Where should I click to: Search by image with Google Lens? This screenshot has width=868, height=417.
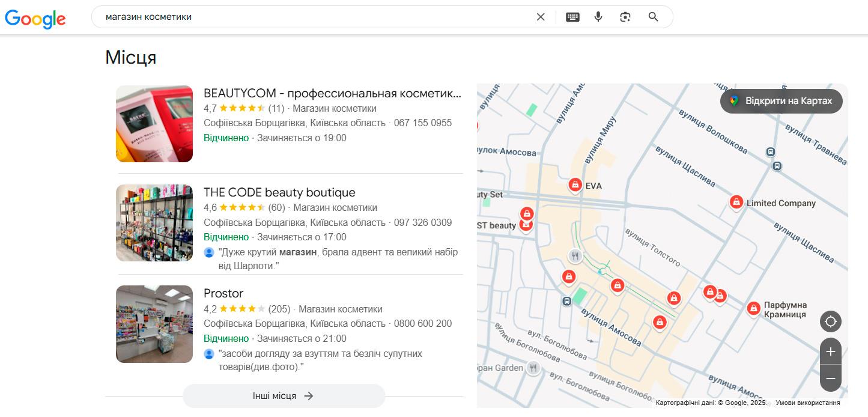[625, 17]
